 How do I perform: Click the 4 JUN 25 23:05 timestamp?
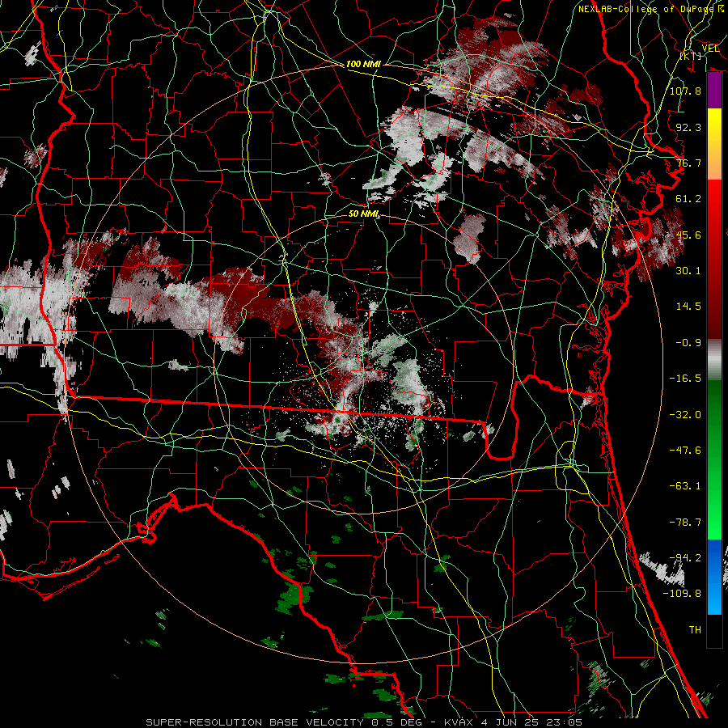[530, 722]
